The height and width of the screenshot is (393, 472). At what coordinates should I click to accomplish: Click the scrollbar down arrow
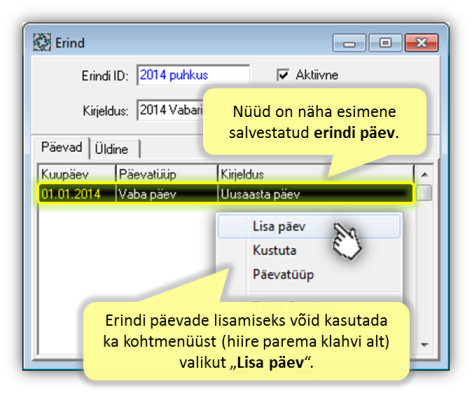coord(424,344)
